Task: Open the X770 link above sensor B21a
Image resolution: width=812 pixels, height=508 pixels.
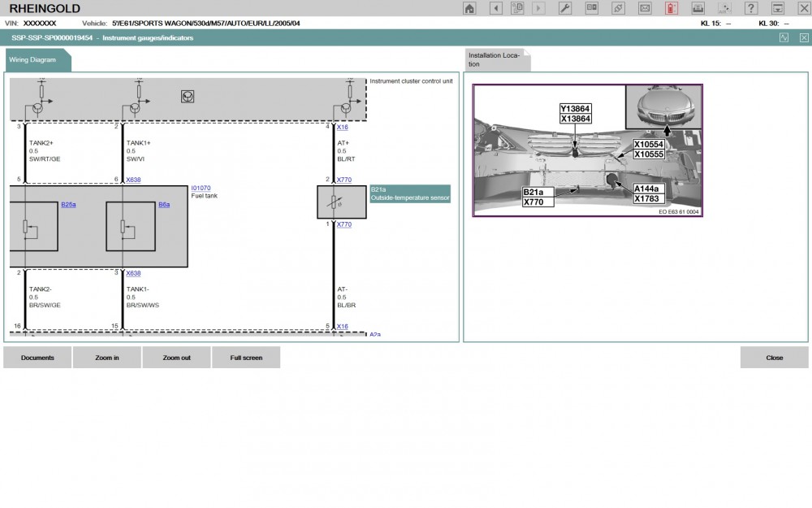Action: [x=343, y=180]
